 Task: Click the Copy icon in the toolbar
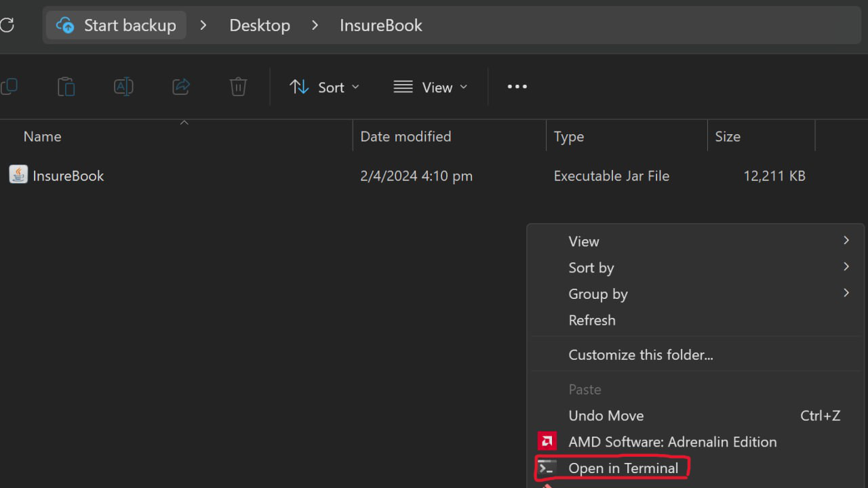9,87
